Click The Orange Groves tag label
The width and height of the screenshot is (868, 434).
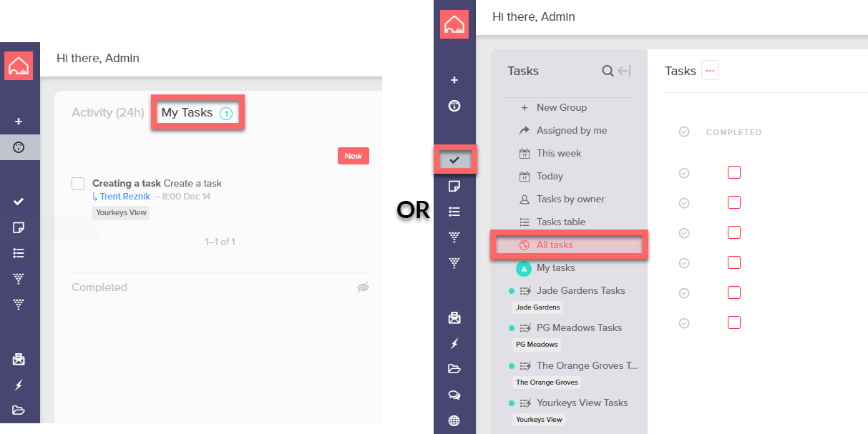coord(547,382)
